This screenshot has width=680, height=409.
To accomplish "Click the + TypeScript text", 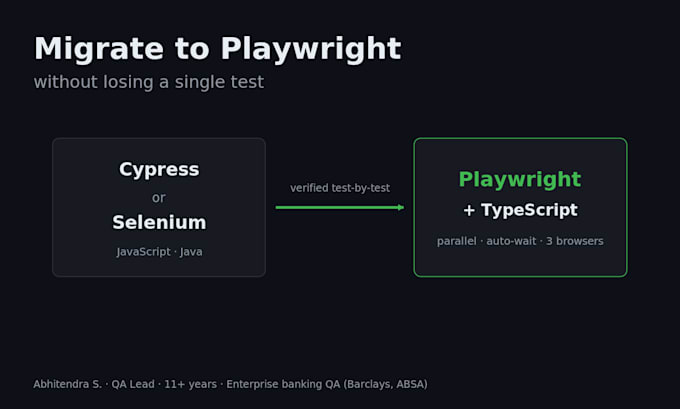I will pos(520,210).
